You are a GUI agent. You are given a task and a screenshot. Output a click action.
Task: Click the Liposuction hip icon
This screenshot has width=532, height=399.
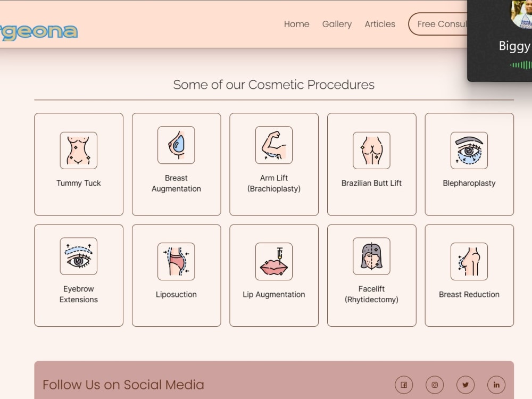(176, 261)
